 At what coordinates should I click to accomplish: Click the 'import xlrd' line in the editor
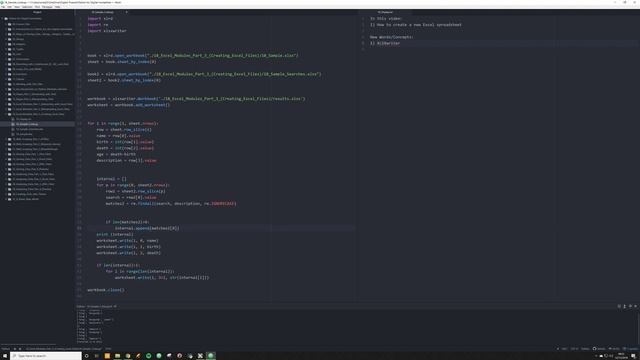pos(100,18)
